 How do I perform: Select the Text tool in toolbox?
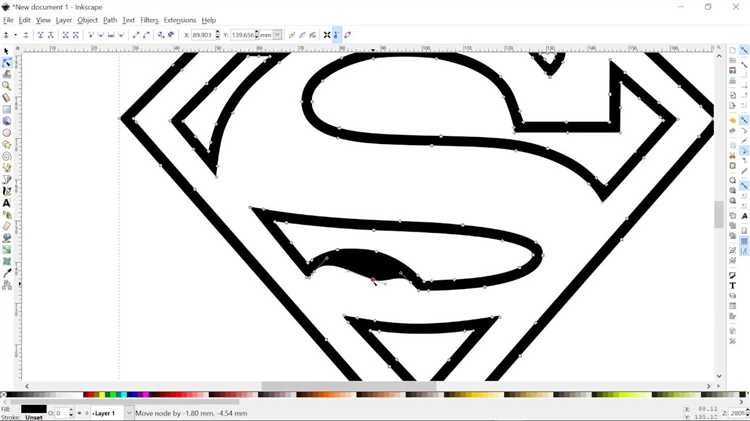[x=6, y=203]
